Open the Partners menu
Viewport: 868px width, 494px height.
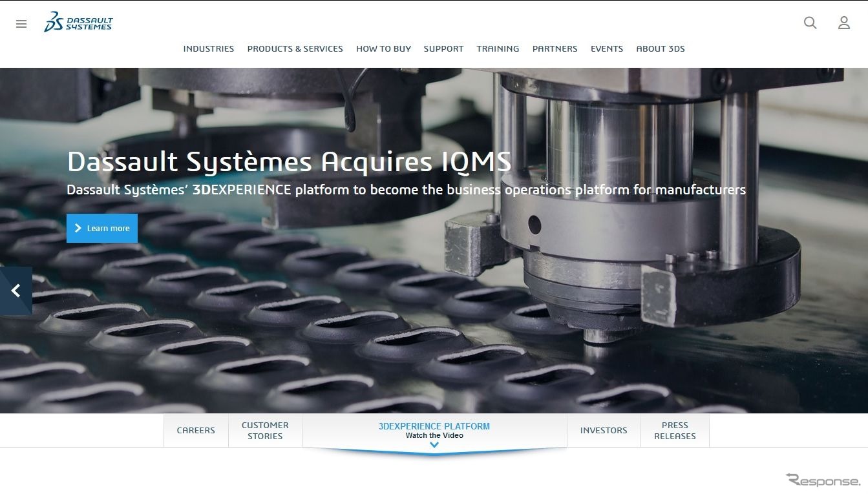555,48
